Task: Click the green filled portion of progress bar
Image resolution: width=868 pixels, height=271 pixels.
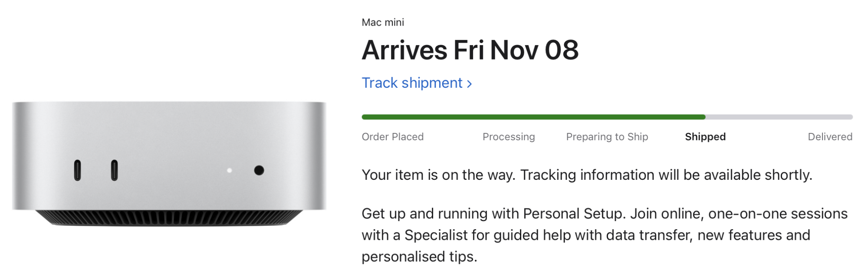Action: pos(533,117)
